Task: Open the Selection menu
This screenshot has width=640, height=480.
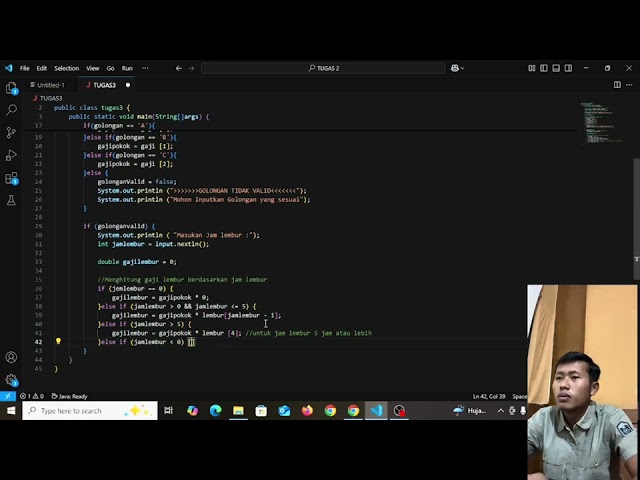Action: [x=66, y=68]
